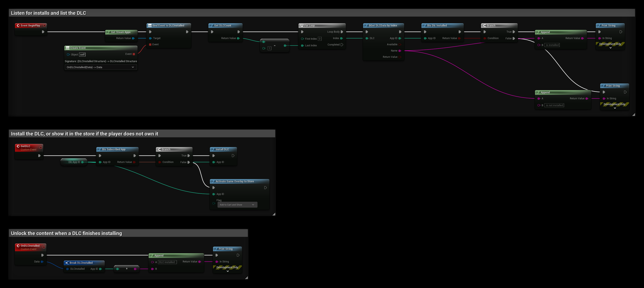Click the App ID pin on Install DLC
The image size is (644, 288).
coord(214,162)
